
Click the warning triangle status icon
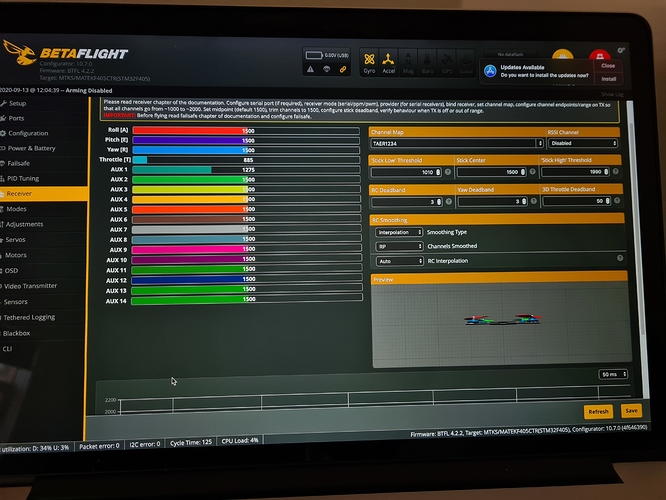point(310,69)
